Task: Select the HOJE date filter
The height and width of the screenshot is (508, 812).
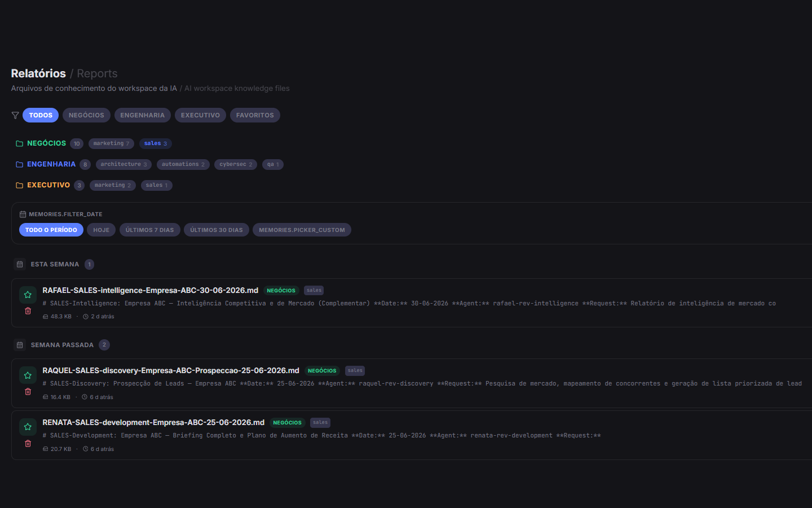Action: click(x=101, y=230)
